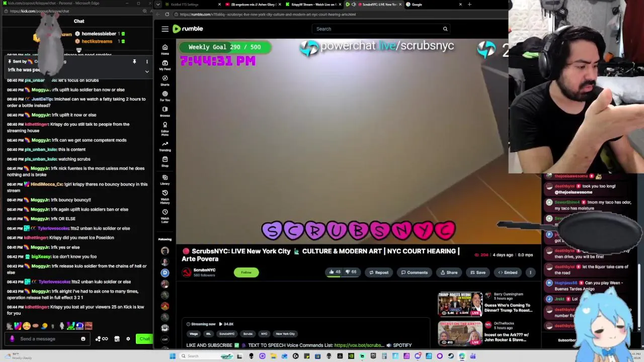Open the Incest on the Ark thumbnail
644x362 pixels.
click(x=460, y=333)
